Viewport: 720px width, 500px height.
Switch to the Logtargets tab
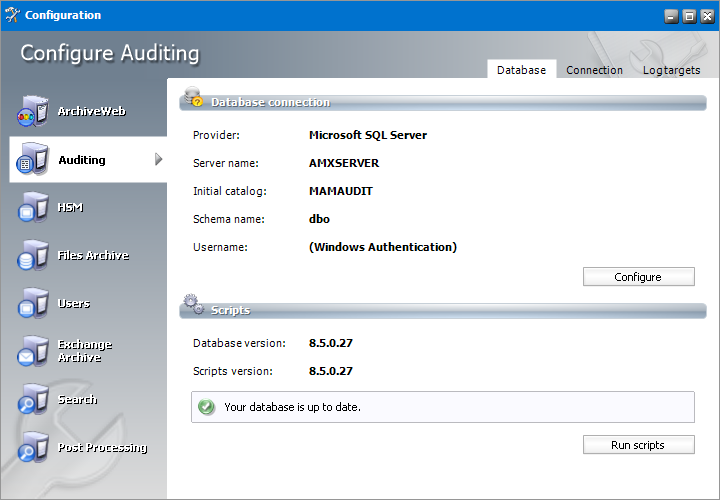click(671, 70)
